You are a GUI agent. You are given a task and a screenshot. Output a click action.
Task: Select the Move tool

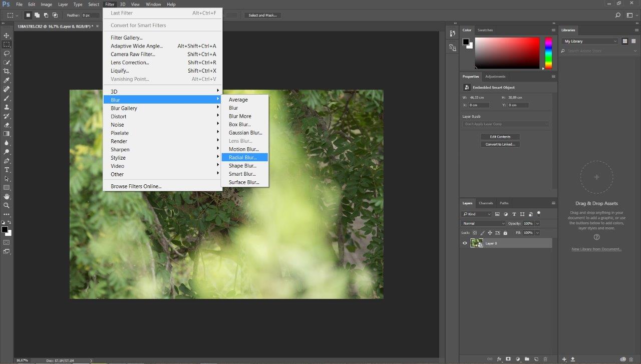click(7, 35)
